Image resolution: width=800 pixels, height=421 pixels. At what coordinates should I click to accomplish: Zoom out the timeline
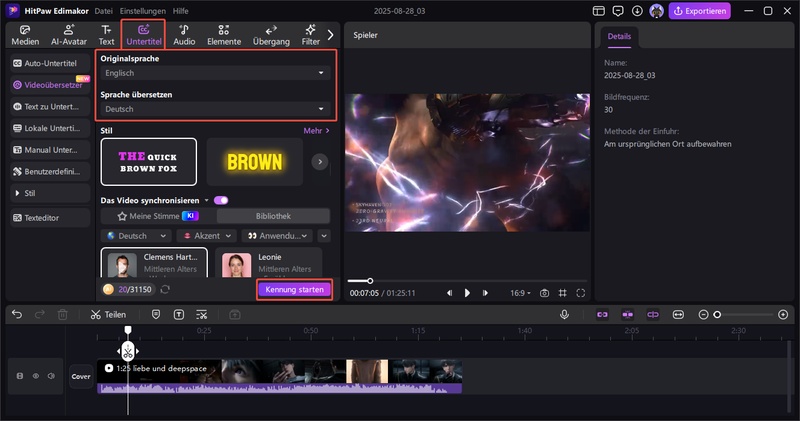point(703,315)
